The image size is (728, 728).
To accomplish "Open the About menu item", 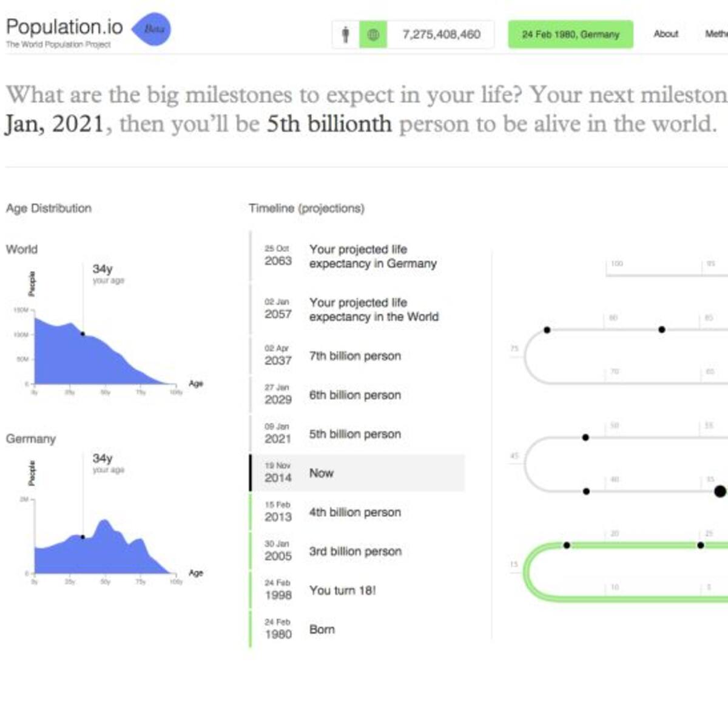I will coord(666,34).
